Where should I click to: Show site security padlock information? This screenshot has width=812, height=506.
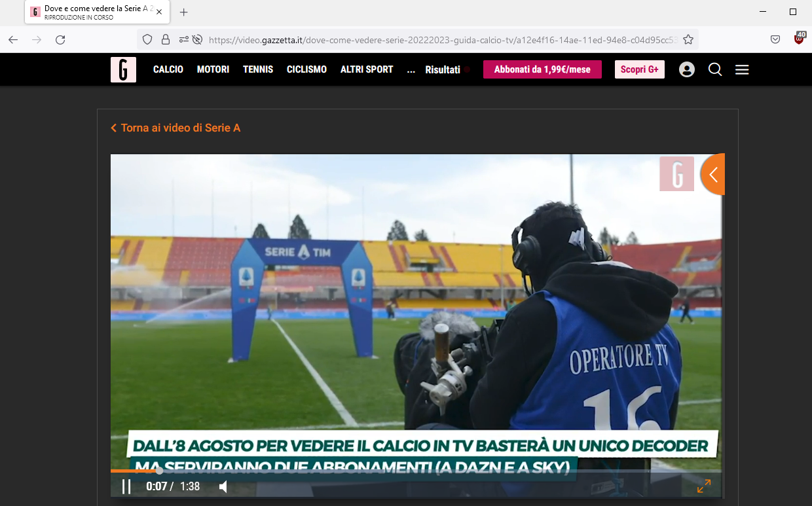coord(166,40)
